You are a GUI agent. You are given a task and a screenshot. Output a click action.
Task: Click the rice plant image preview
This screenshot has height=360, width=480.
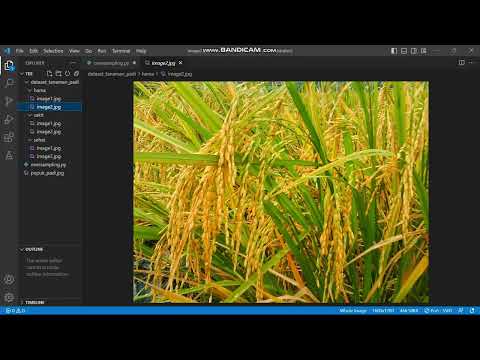point(281,192)
